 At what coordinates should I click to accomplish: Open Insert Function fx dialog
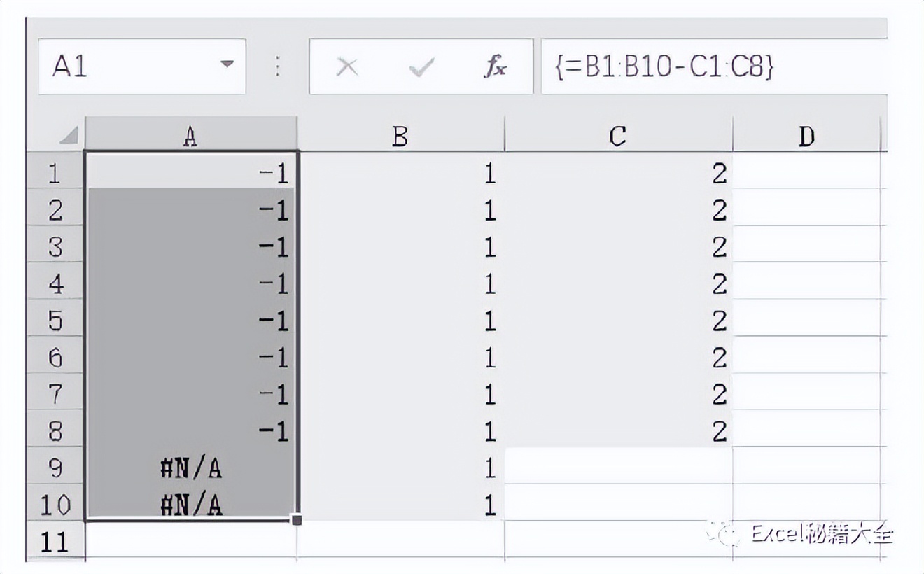[496, 67]
